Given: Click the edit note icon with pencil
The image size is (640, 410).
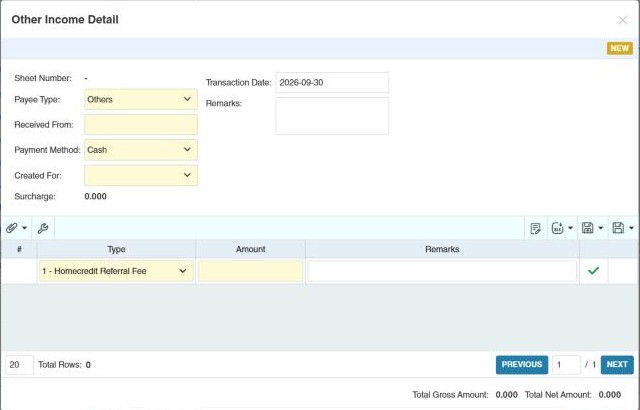Looking at the screenshot, I should pyautogui.click(x=535, y=228).
